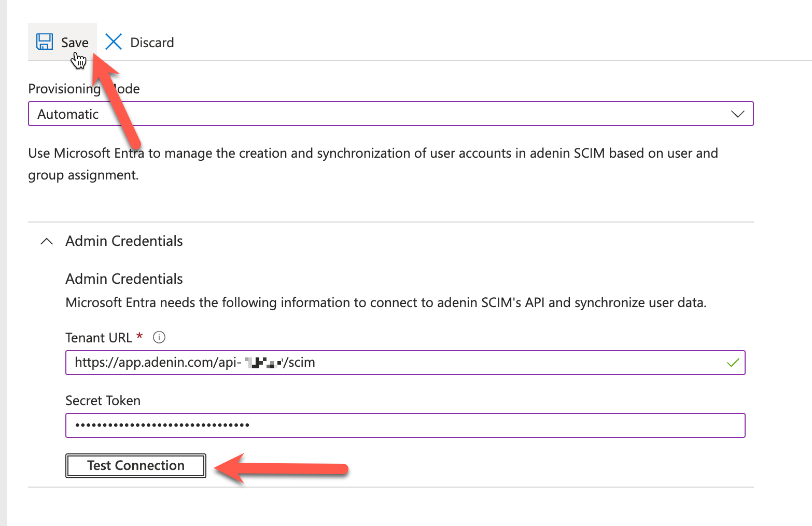Click inside the Secret Token field
The image size is (812, 526).
467,425
